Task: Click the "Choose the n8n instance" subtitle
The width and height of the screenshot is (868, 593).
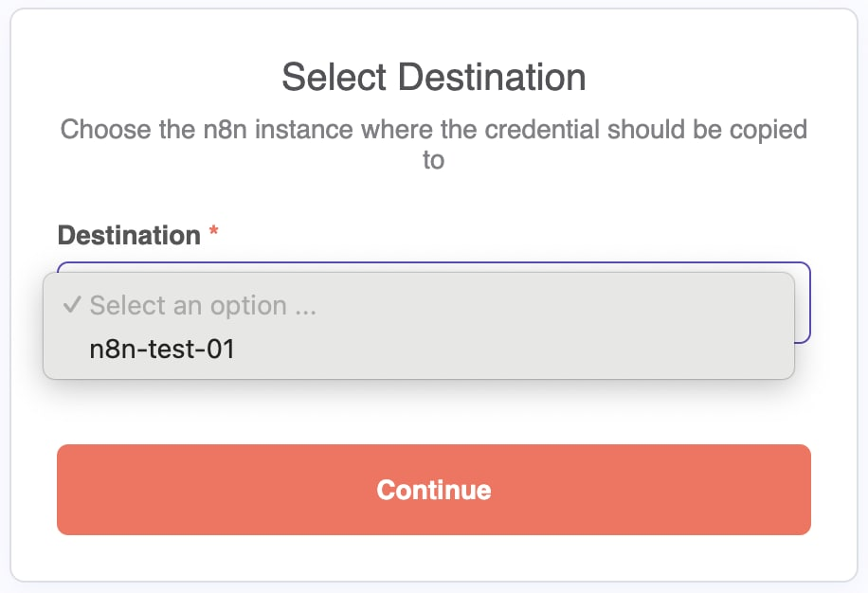Action: (434, 130)
